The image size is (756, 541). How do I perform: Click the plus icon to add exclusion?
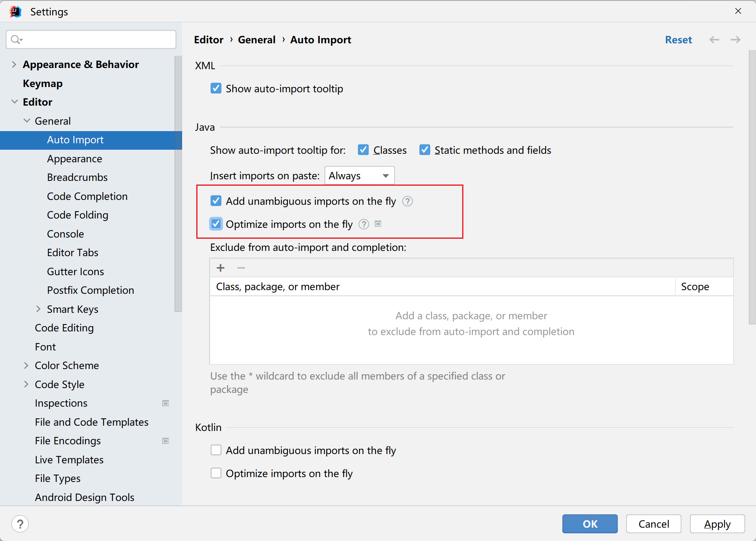coord(221,268)
